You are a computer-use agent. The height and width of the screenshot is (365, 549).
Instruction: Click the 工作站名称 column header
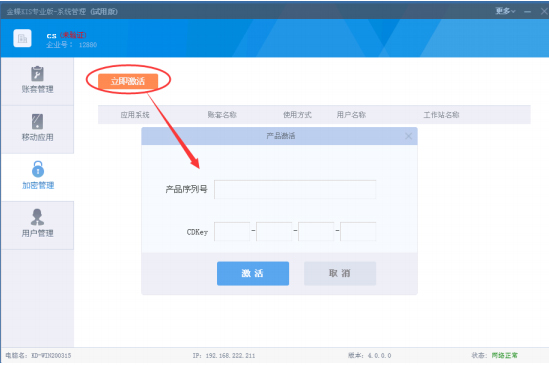click(x=441, y=115)
